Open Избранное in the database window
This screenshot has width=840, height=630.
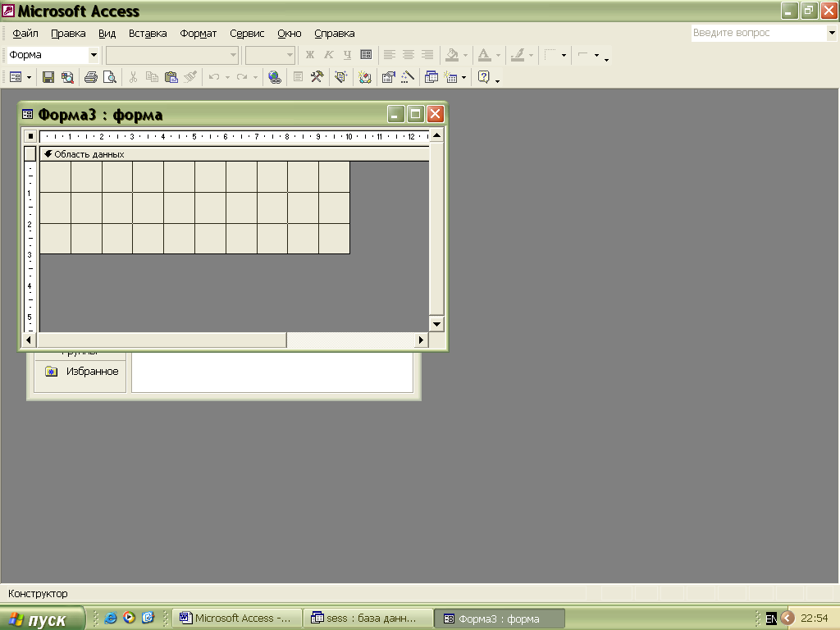tap(81, 372)
